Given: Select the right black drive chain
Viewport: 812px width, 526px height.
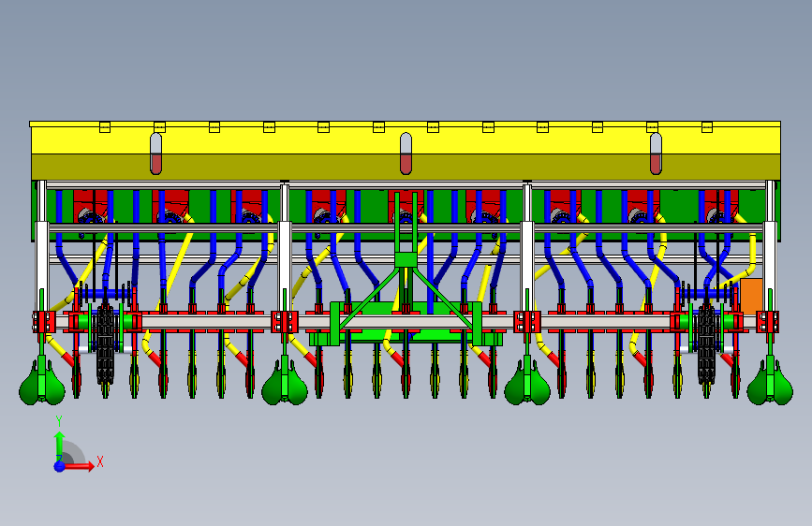Looking at the screenshot, I should pos(706,344).
